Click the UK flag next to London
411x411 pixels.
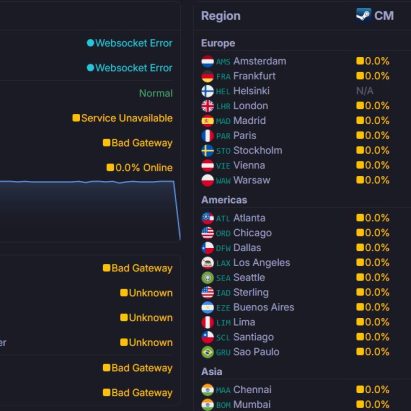tap(207, 106)
